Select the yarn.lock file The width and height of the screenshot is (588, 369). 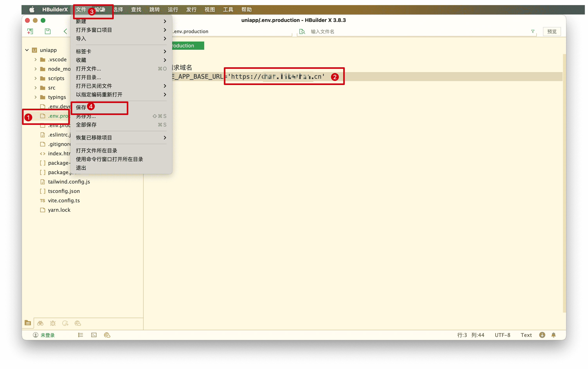click(x=59, y=210)
